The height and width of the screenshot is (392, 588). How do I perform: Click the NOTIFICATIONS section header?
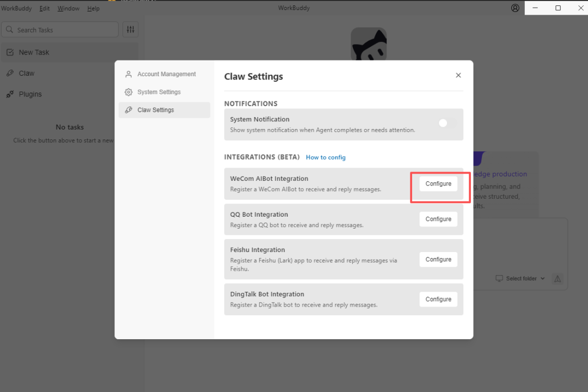251,103
